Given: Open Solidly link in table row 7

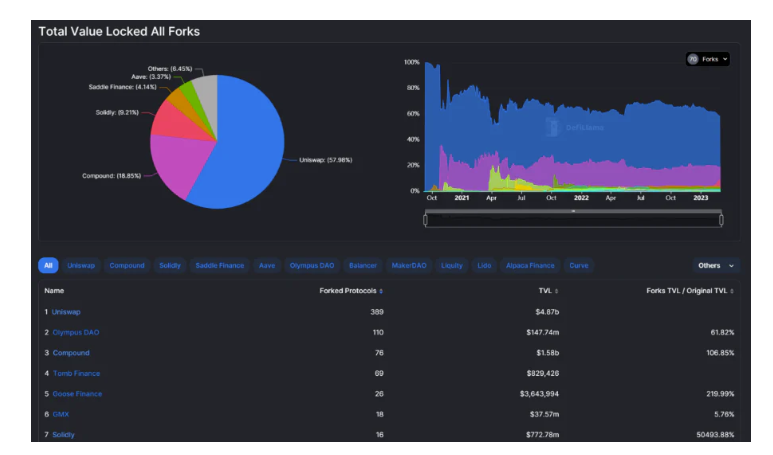Looking at the screenshot, I should [64, 435].
